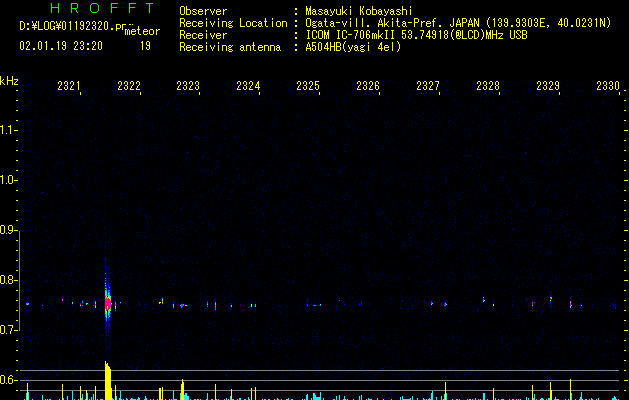Click the 2321 time axis marker

[x=69, y=86]
